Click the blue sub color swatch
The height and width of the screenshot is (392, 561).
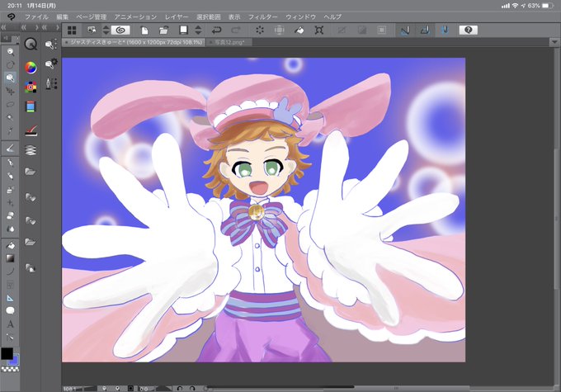point(15,361)
